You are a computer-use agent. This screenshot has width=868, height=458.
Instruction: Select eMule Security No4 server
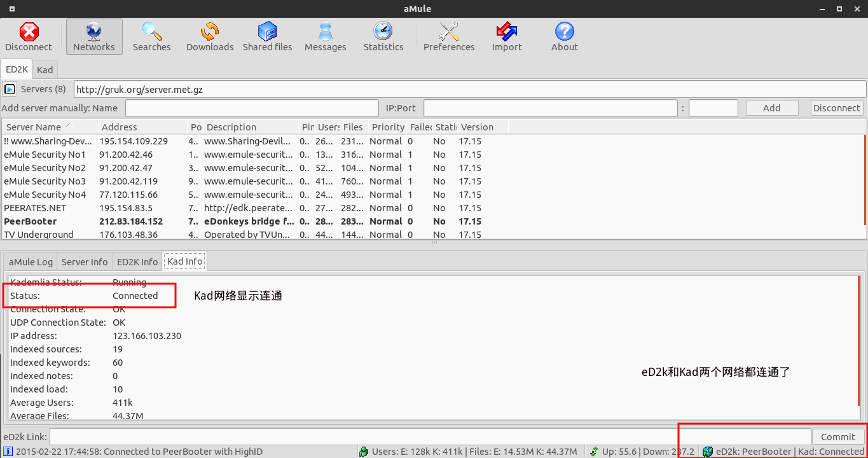tap(432, 195)
